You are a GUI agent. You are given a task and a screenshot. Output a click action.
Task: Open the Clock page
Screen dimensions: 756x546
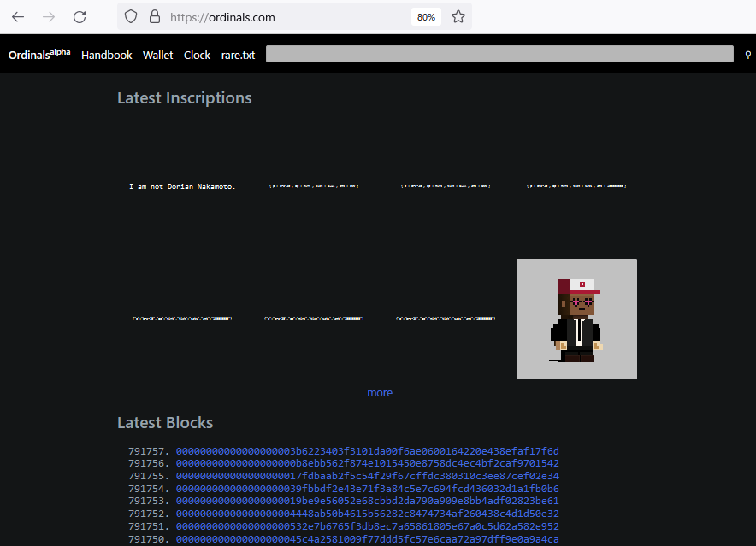pyautogui.click(x=197, y=55)
